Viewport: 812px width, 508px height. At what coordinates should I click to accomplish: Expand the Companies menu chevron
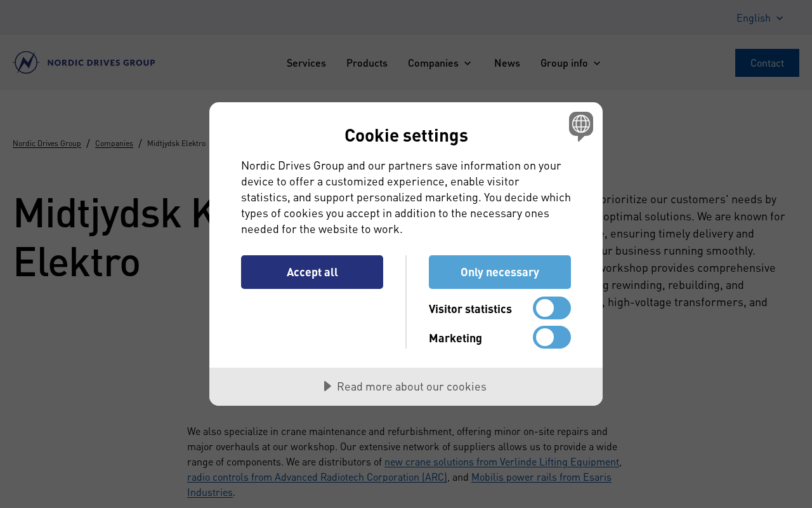pyautogui.click(x=468, y=63)
